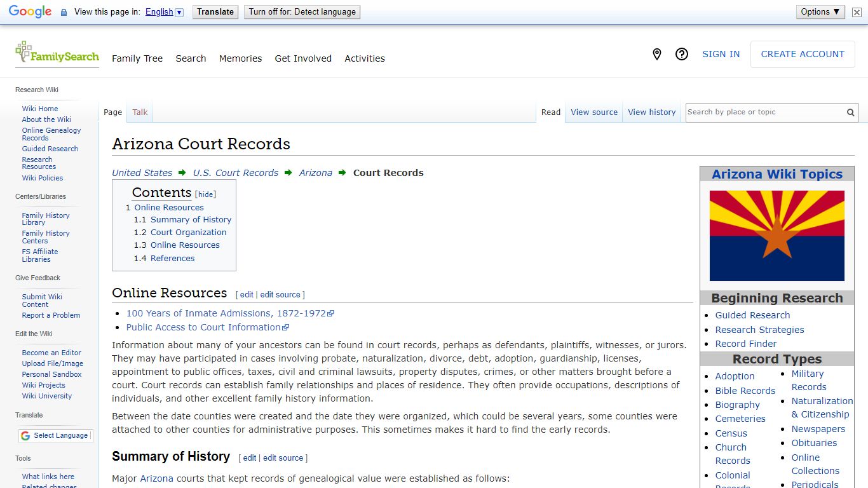Open About the Wiki
868x488 pixels.
click(46, 119)
